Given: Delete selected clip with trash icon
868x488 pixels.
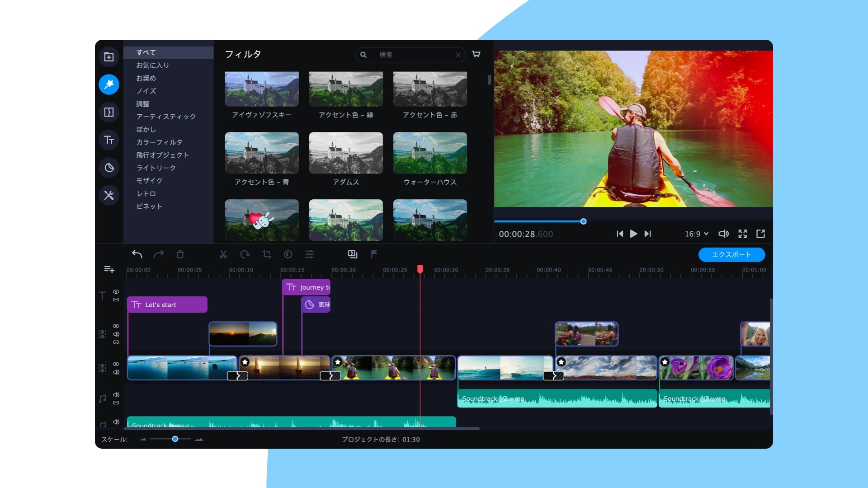Looking at the screenshot, I should (180, 254).
